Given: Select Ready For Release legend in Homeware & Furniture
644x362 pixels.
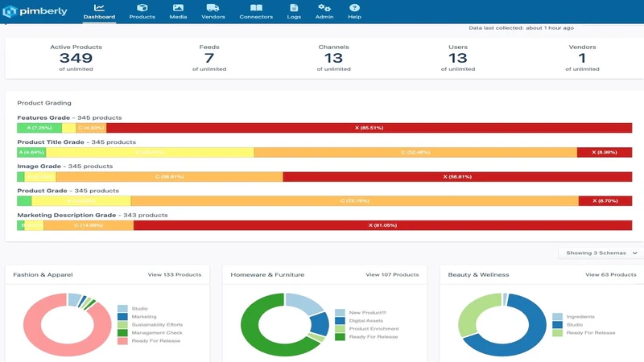Looking at the screenshot, I should (x=366, y=337).
